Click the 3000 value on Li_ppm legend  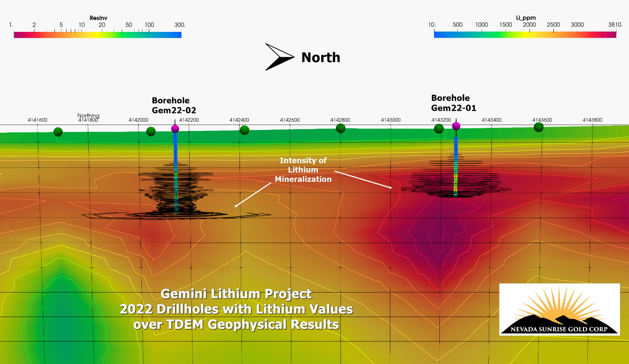577,25
